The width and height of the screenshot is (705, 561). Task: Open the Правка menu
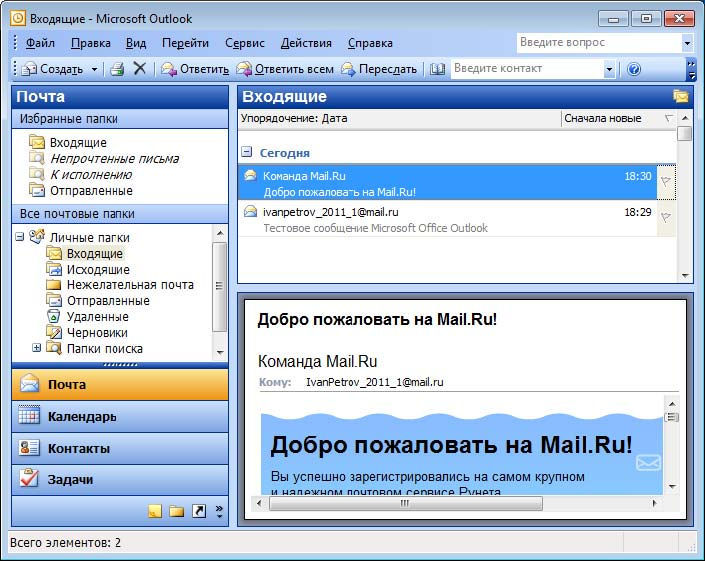(x=90, y=43)
